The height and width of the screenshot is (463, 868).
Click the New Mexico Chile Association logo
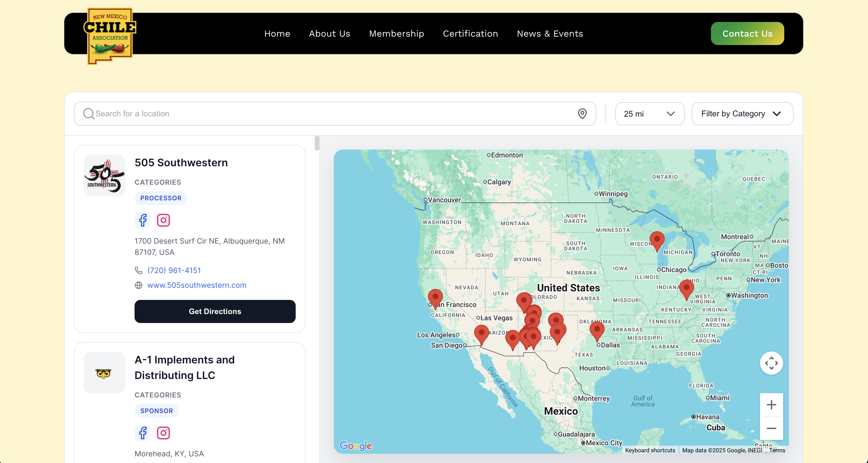[109, 36]
